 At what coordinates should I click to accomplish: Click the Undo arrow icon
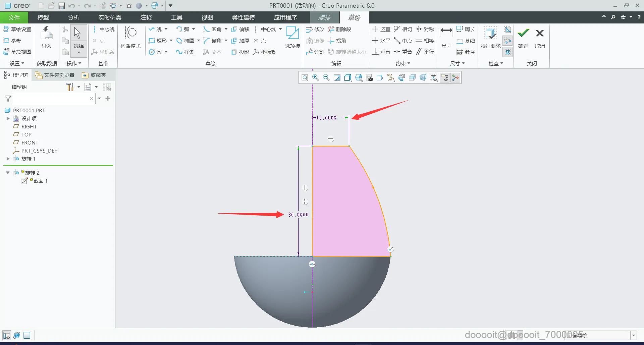tap(71, 6)
